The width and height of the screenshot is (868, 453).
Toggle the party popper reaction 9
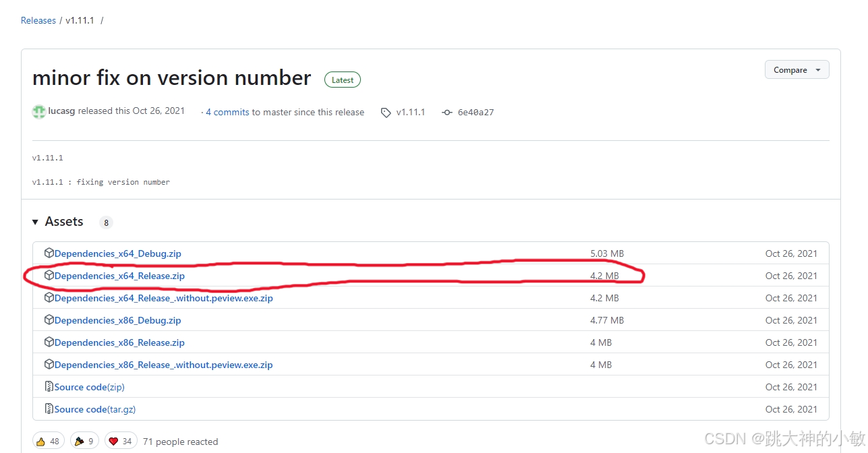[84, 442]
